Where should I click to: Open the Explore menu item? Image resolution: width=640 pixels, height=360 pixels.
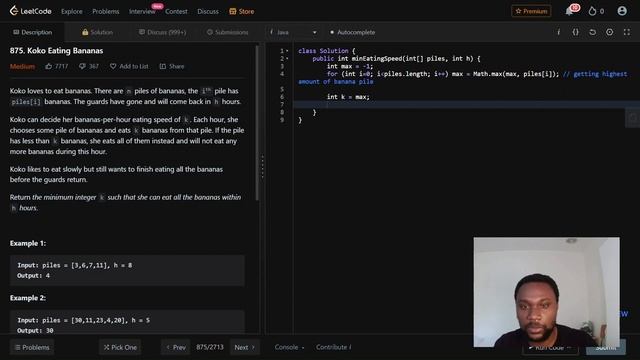(71, 11)
